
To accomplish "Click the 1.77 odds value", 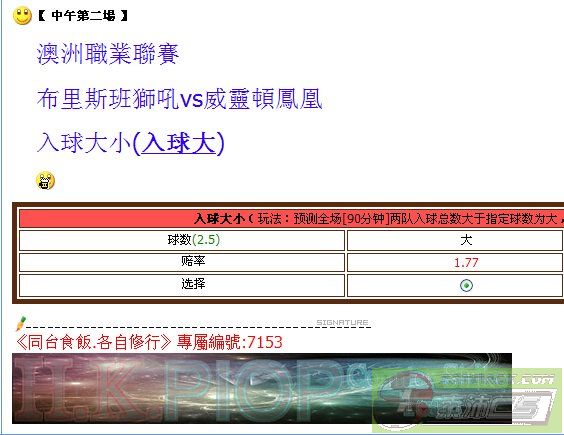I will pyautogui.click(x=466, y=263).
